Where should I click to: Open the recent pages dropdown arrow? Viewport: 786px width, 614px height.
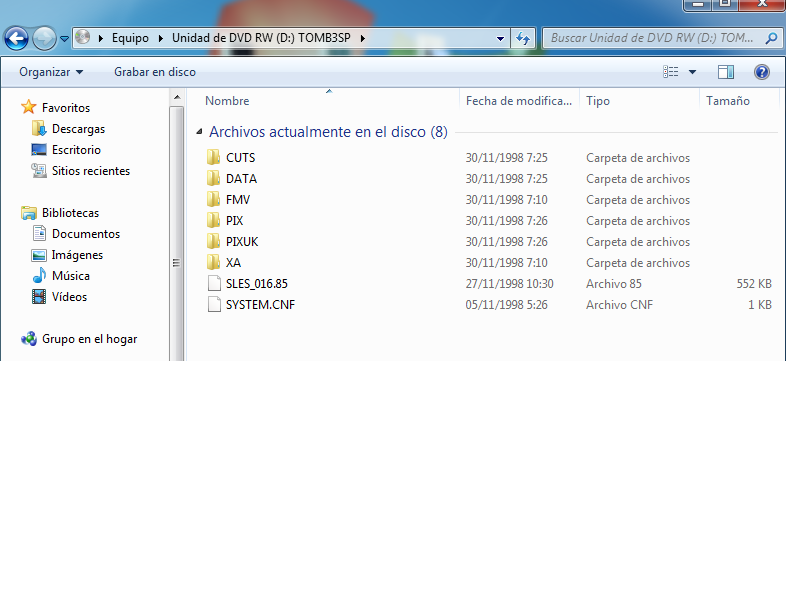pos(64,39)
